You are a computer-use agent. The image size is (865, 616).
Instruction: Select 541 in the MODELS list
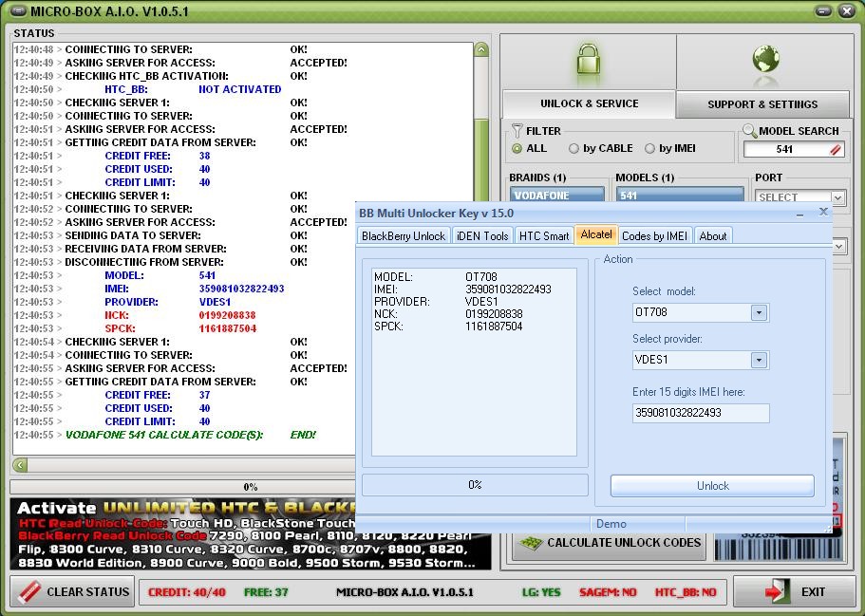point(680,196)
